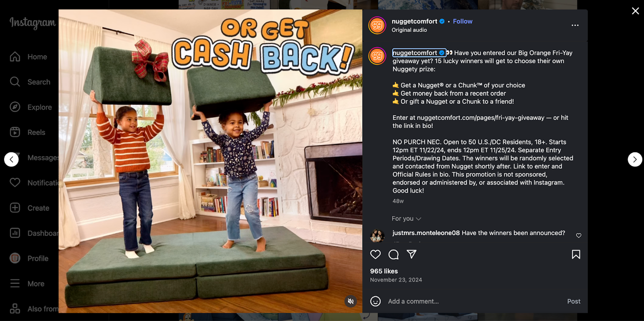Like justmrs.monteleone08's comment
Screen dimensions: 644x321
point(578,235)
